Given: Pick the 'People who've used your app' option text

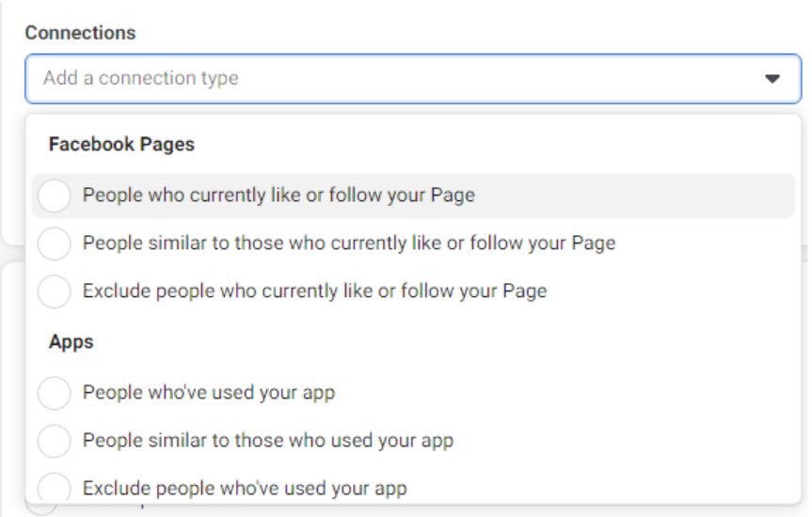Looking at the screenshot, I should tap(208, 393).
